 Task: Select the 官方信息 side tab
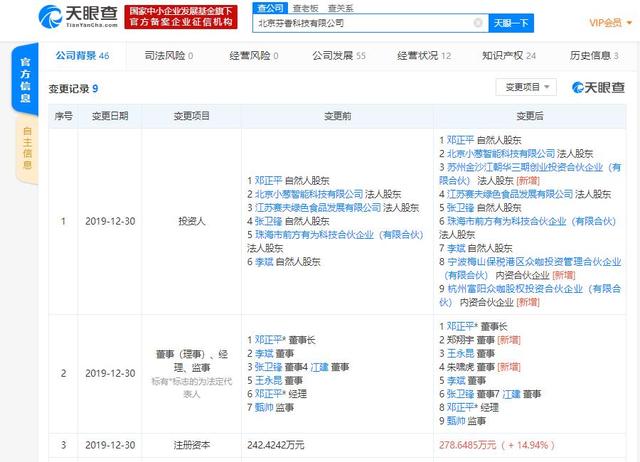(25, 80)
